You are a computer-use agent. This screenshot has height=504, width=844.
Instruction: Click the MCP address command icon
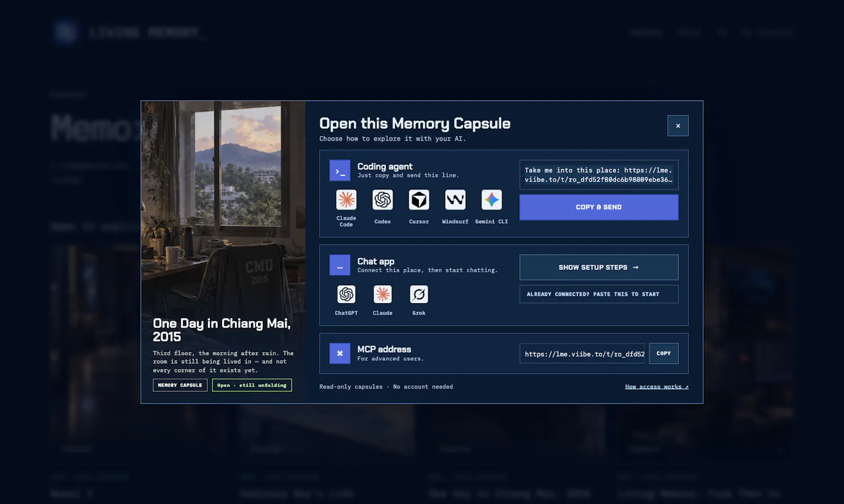pyautogui.click(x=340, y=353)
